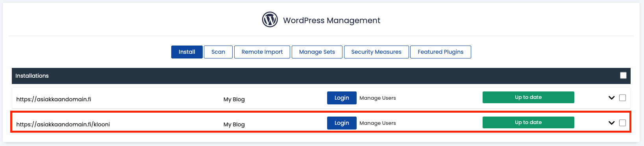This screenshot has height=146, width=644.
Task: Open Manage Users for asiakkaandomain.fi
Action: click(378, 98)
